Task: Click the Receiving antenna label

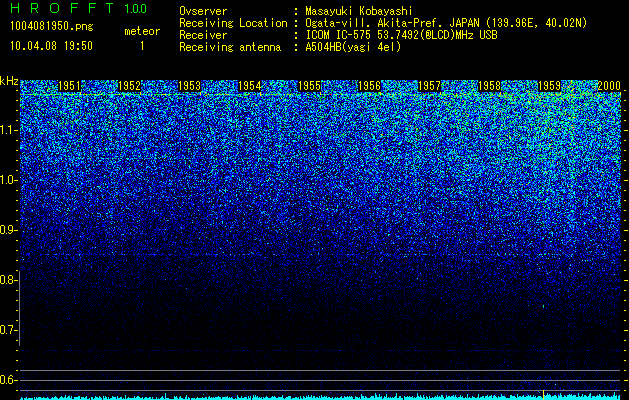Action: [230, 47]
